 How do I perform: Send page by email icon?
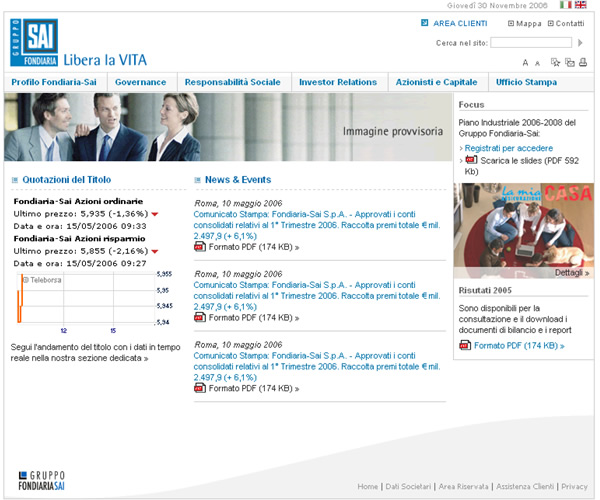[x=570, y=62]
